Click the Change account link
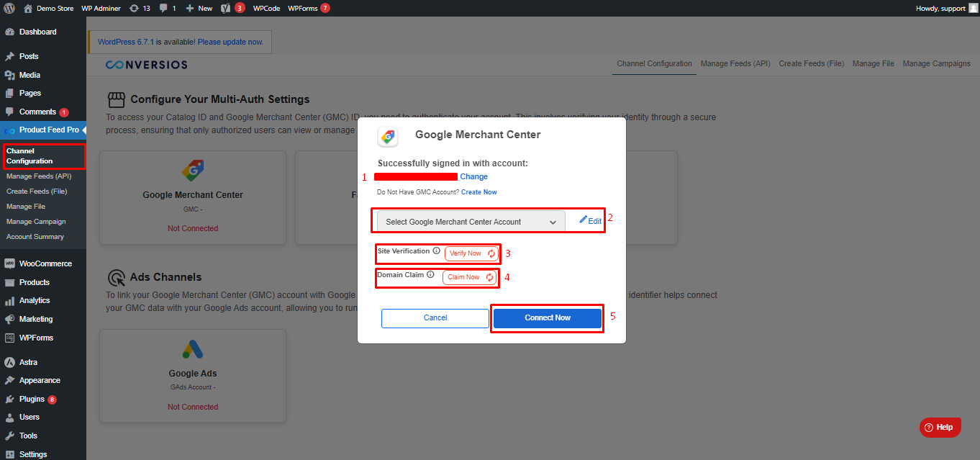This screenshot has width=980, height=460. pyautogui.click(x=474, y=176)
